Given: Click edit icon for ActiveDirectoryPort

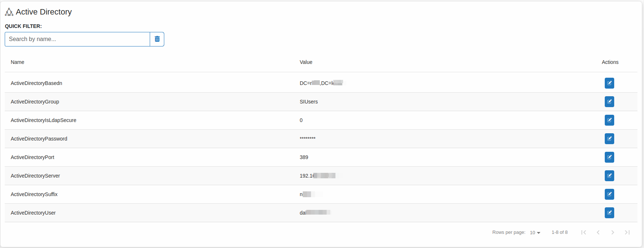Looking at the screenshot, I should coord(609,157).
